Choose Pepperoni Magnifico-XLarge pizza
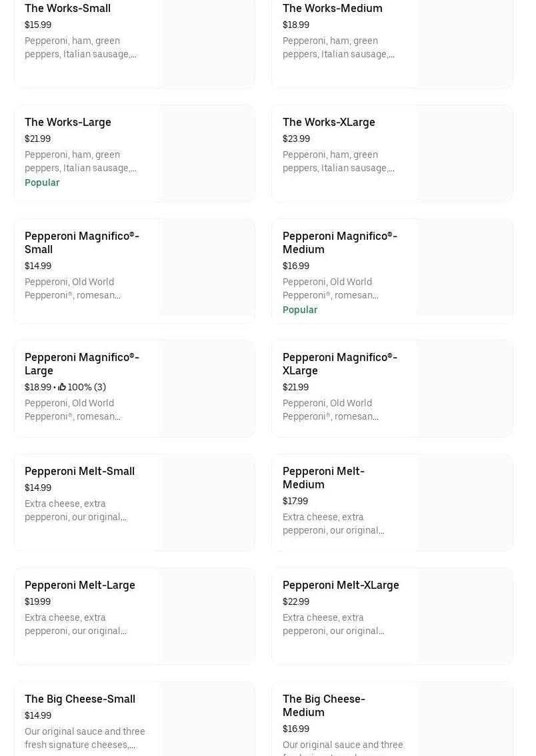This screenshot has height=756, width=536. click(339, 364)
